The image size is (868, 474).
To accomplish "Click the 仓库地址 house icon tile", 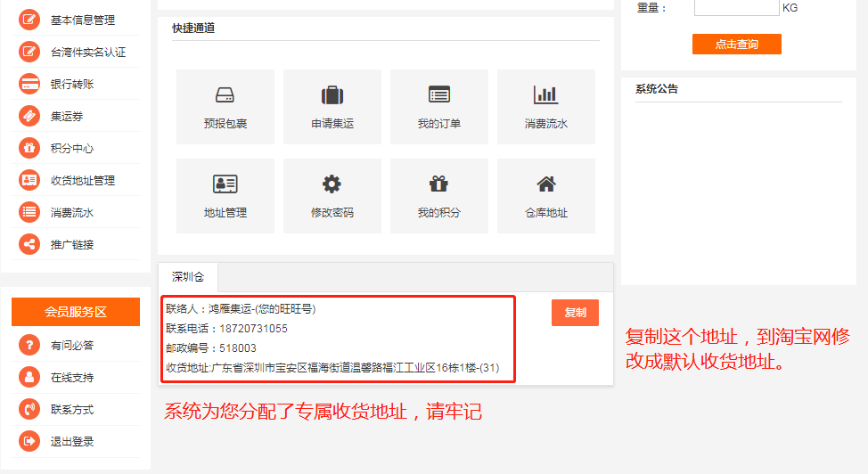I will 545,196.
